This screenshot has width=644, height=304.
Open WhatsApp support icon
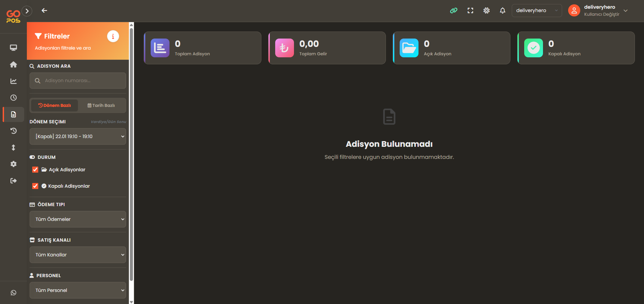13,293
